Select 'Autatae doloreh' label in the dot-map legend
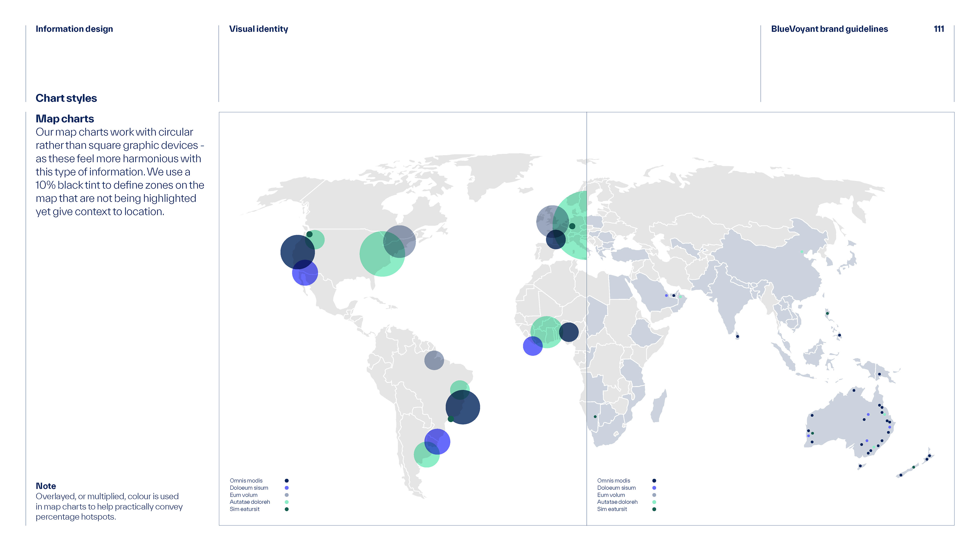Viewport: 980px width, 551px height. (617, 502)
